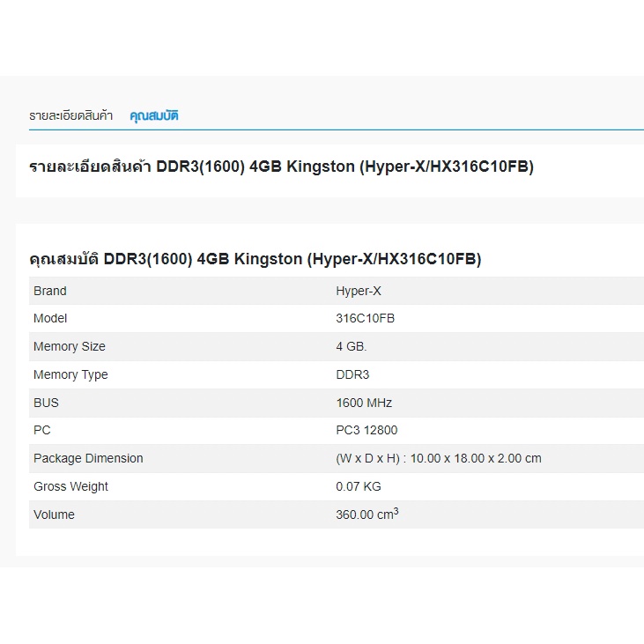Image resolution: width=644 pixels, height=644 pixels.
Task: Click the Hyper-X brand value
Action: [358, 291]
